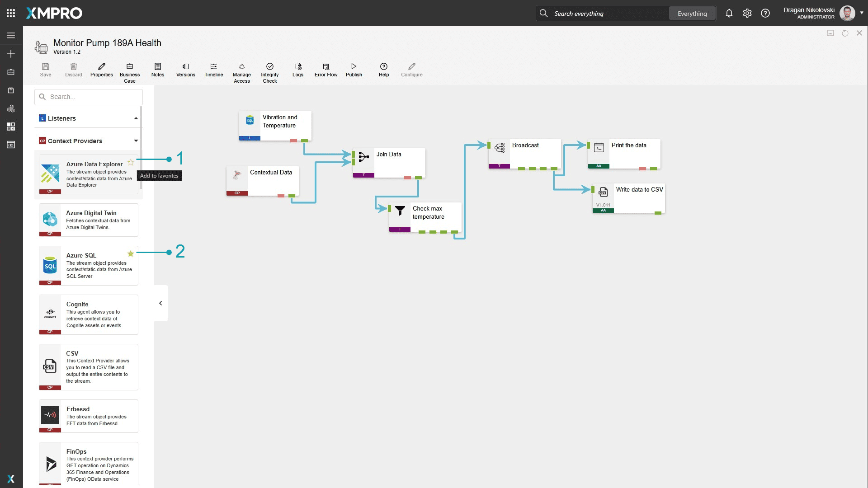Expand the Context Providers category arrow

pos(136,141)
